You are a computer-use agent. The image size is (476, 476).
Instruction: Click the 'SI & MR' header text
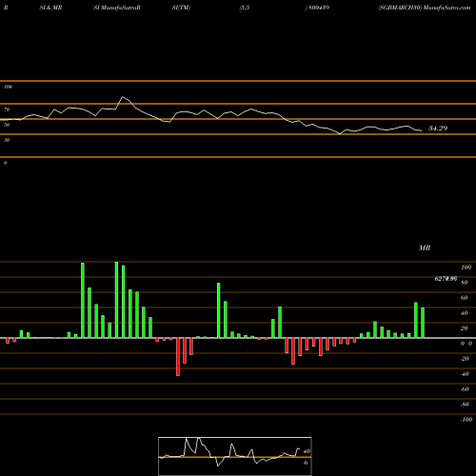pyautogui.click(x=50, y=8)
